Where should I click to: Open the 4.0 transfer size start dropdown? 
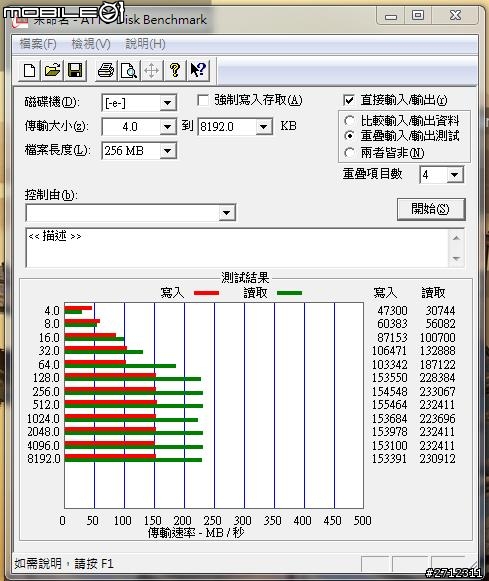click(168, 127)
